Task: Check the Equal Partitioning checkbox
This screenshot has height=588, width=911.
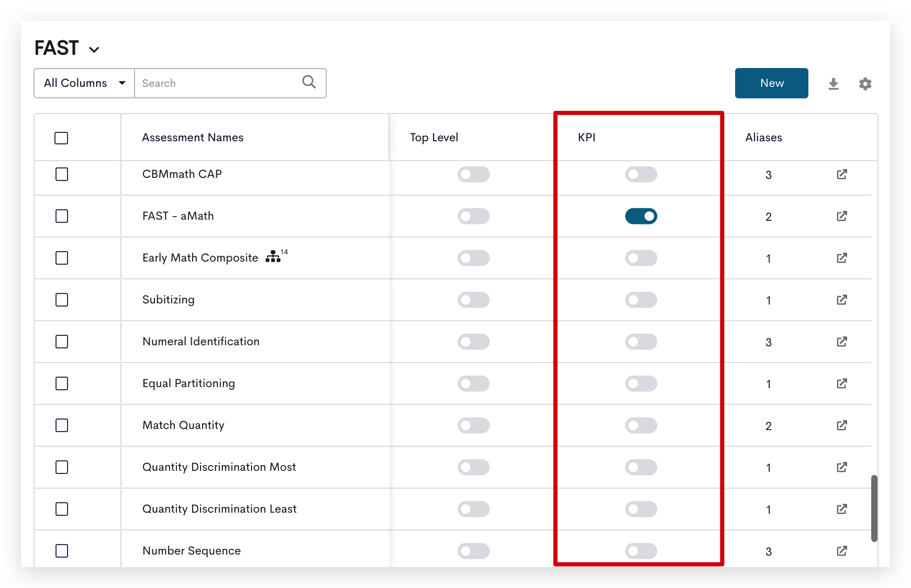Action: pos(62,383)
